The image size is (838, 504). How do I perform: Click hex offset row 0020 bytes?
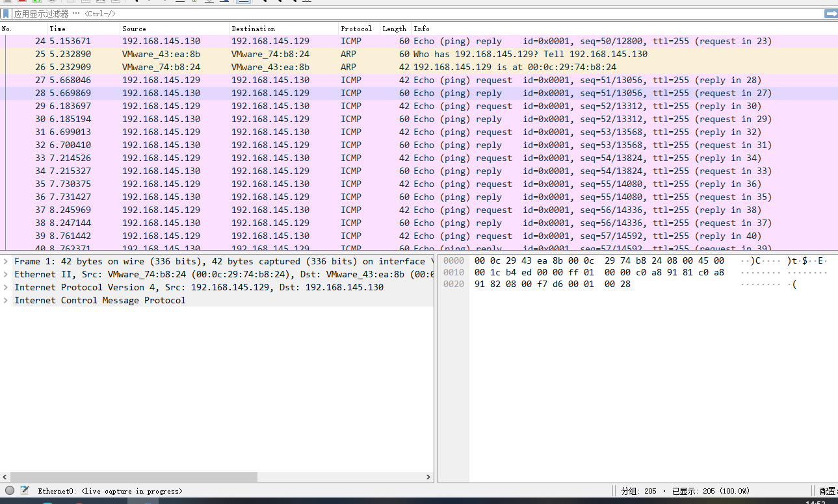[x=553, y=284]
